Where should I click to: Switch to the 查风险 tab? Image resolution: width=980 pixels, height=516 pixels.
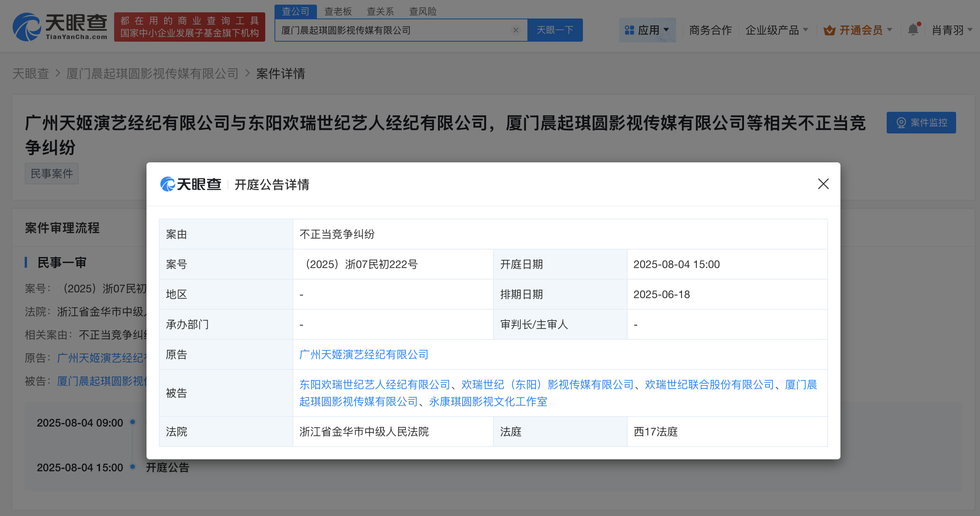click(x=423, y=11)
